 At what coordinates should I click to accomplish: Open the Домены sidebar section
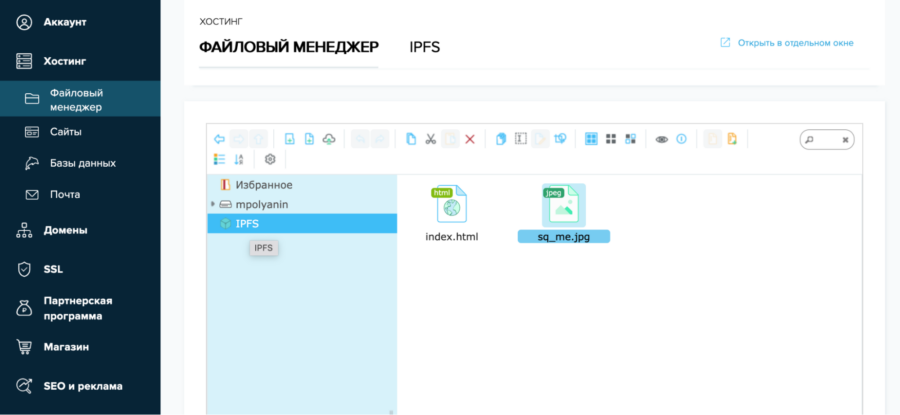(65, 230)
